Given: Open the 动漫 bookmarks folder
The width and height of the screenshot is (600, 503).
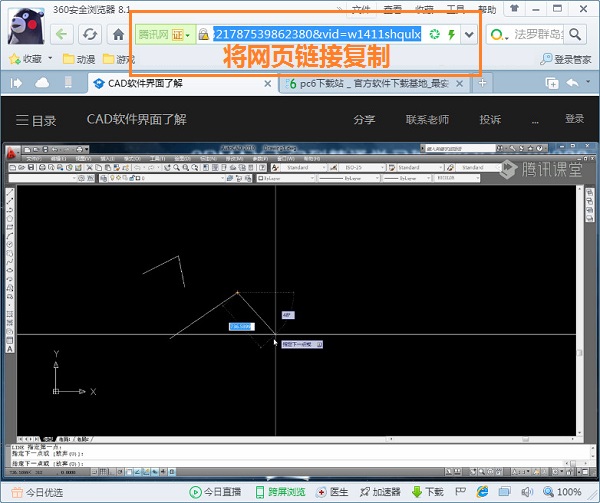Looking at the screenshot, I should pos(78,59).
